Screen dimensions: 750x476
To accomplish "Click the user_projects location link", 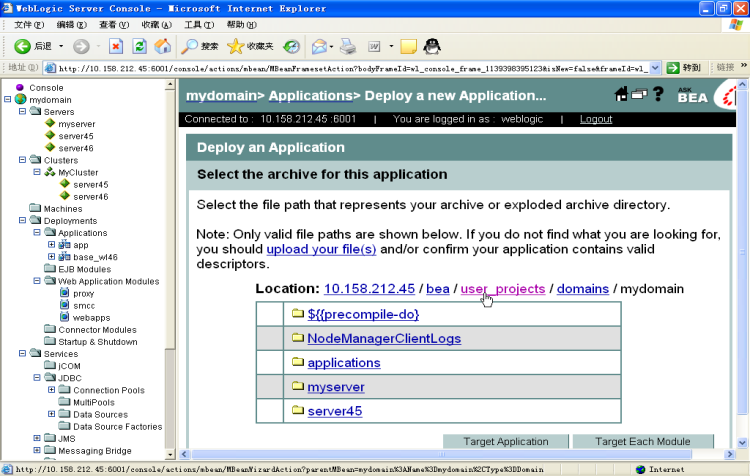I will (503, 289).
